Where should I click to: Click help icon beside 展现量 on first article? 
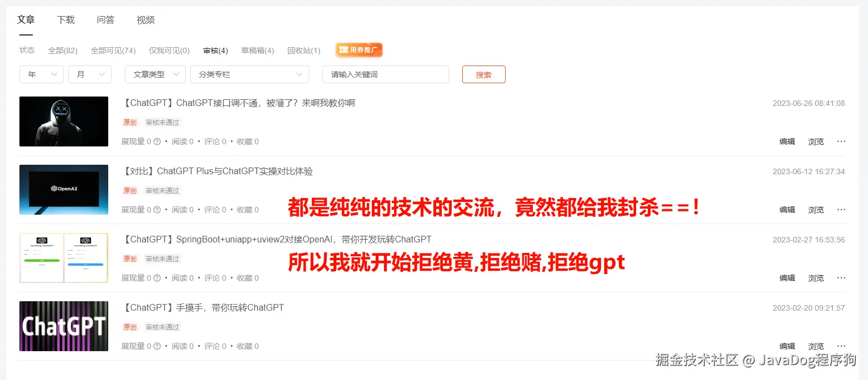[157, 141]
